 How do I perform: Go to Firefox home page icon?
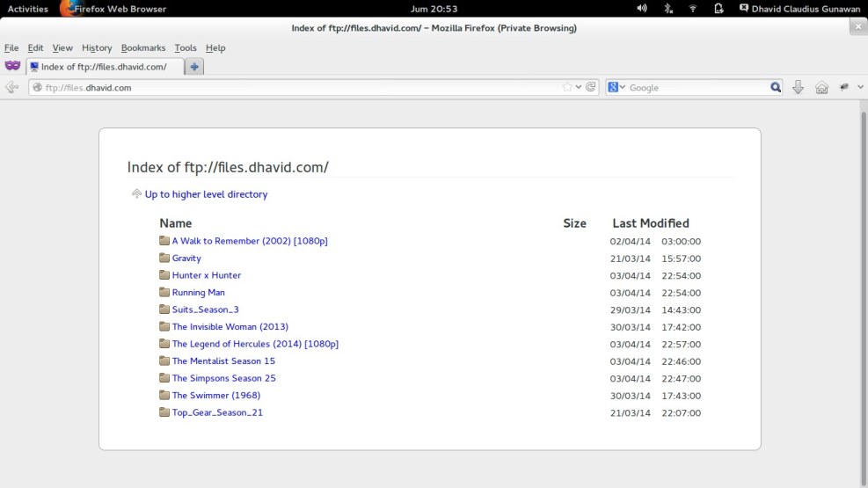[821, 87]
